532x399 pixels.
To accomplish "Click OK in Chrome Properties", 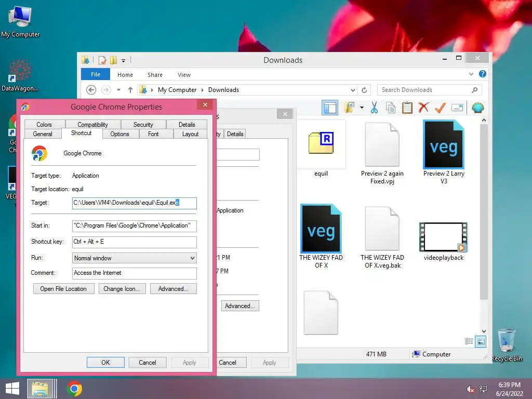I will (105, 362).
